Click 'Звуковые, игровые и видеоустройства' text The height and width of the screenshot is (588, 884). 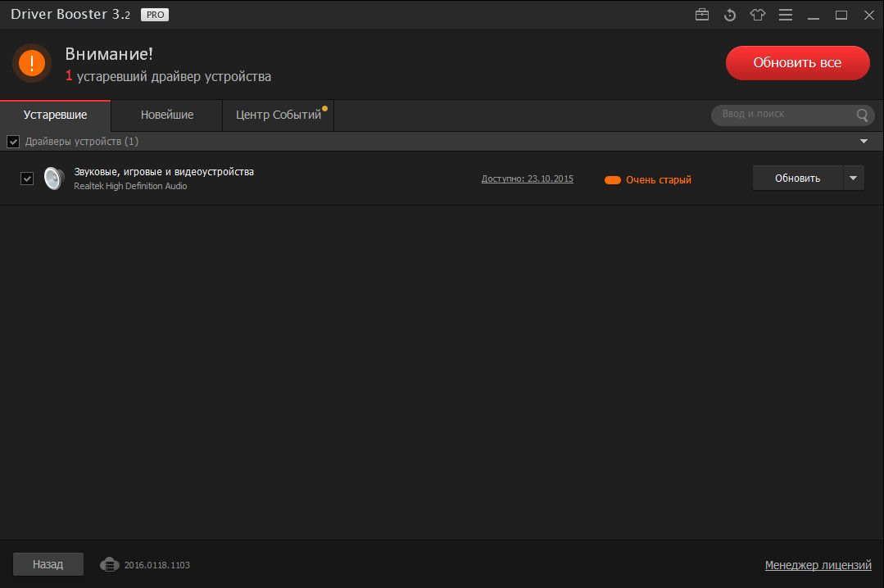164,171
